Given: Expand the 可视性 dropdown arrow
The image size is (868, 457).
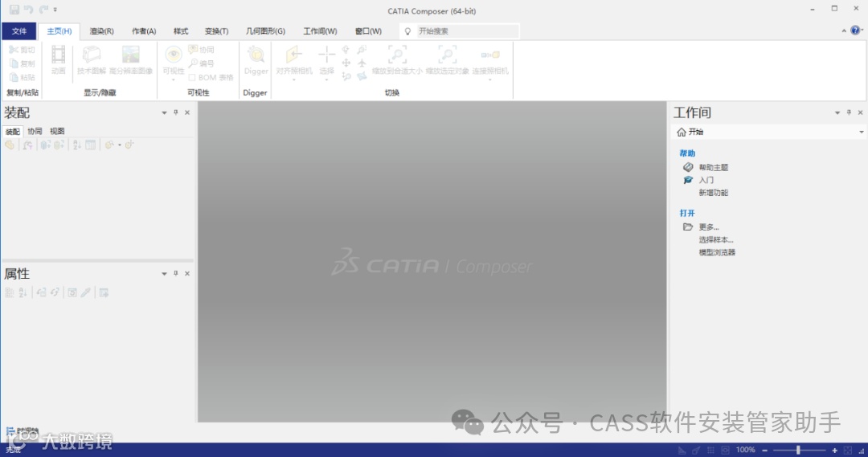Looking at the screenshot, I should [174, 80].
